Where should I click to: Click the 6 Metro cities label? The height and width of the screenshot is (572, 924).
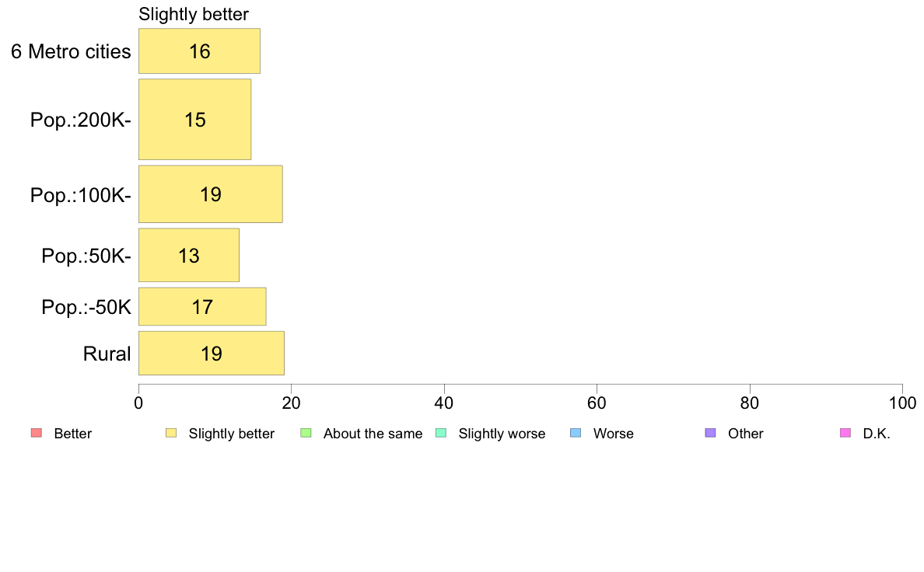pos(71,52)
